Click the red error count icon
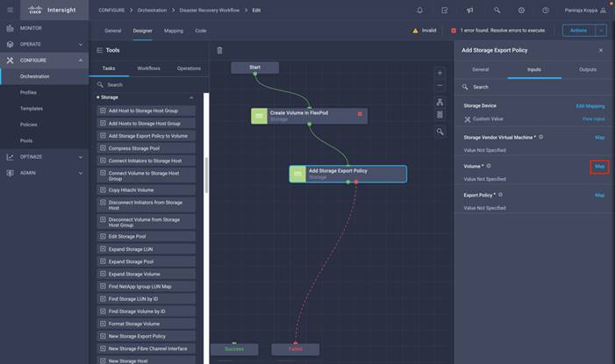The image size is (615, 364). (454, 31)
